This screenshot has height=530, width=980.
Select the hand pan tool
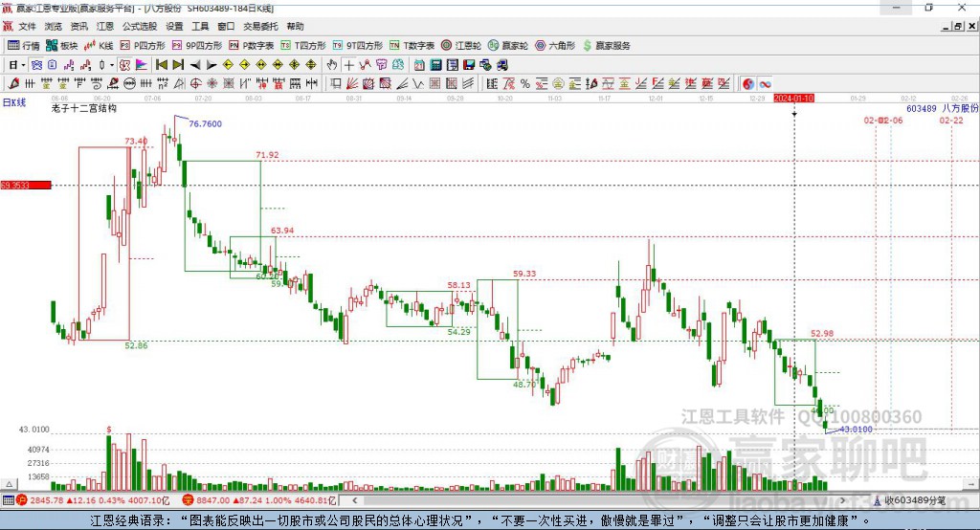click(x=332, y=65)
